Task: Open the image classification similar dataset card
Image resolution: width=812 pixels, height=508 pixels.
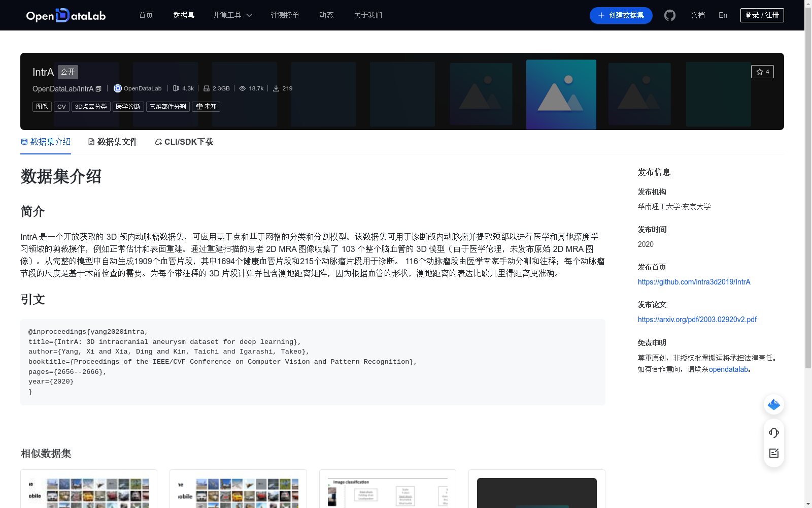Action: pos(388,489)
